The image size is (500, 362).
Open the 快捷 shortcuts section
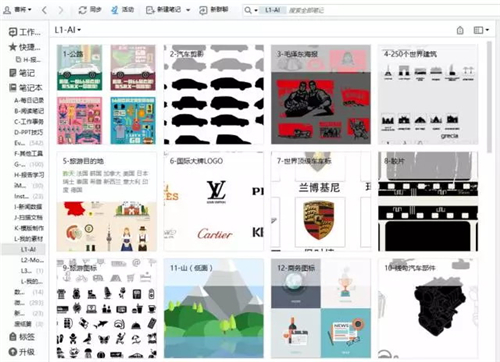pos(25,47)
